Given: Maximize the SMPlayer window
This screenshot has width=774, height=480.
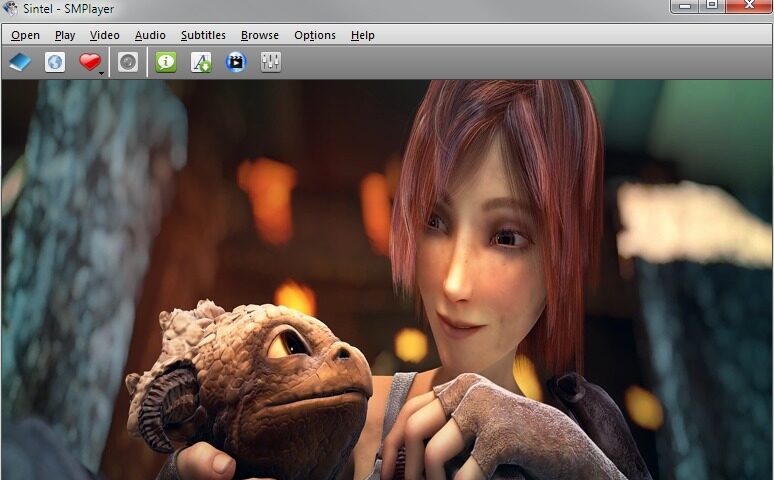Looking at the screenshot, I should pyautogui.click(x=712, y=5).
